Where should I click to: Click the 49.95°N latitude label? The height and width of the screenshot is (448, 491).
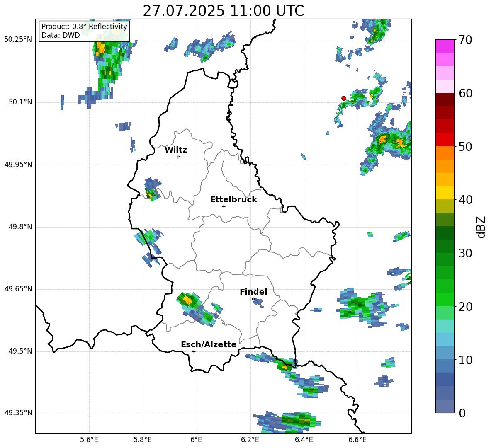[x=18, y=165]
